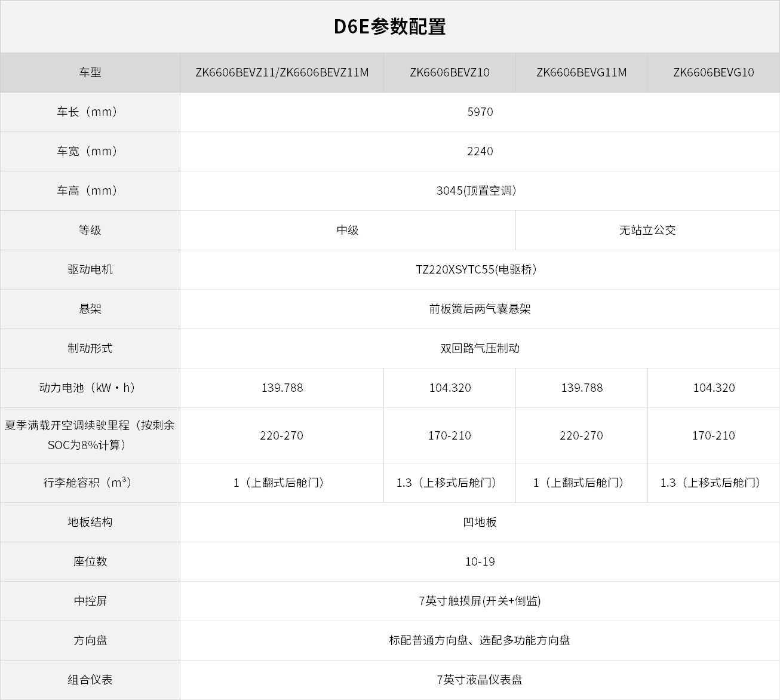Click the D6E参数配置 table title
780x700 pixels.
[x=389, y=27]
